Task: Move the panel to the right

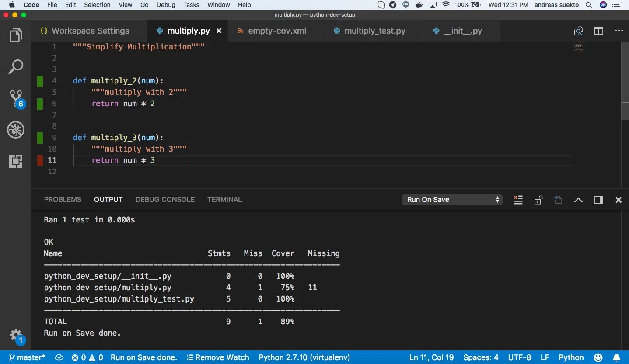Action: pyautogui.click(x=598, y=200)
